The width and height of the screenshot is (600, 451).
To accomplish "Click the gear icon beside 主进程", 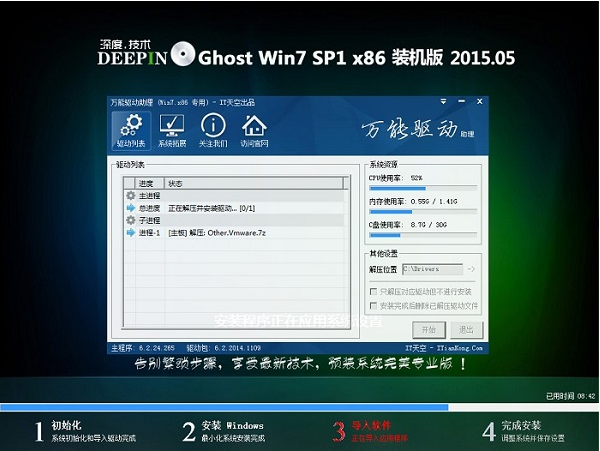I will point(131,196).
